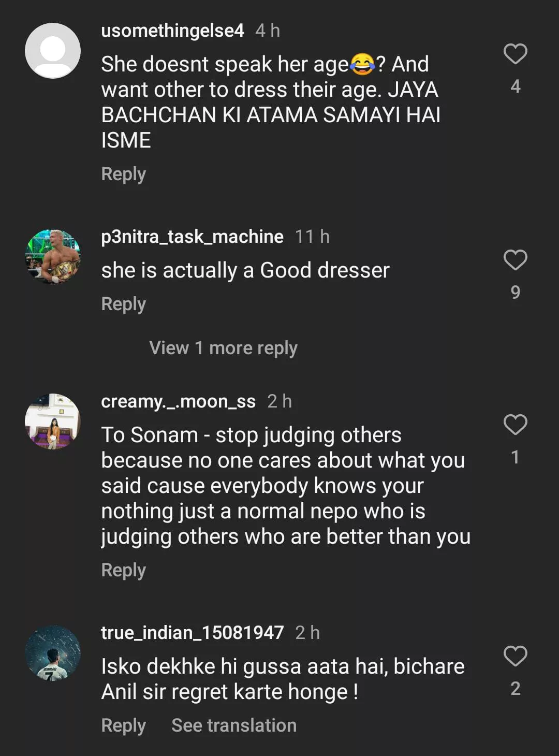View the 4 likes count on usomethingelse4's comment
The width and height of the screenshot is (559, 756).
pyautogui.click(x=515, y=86)
